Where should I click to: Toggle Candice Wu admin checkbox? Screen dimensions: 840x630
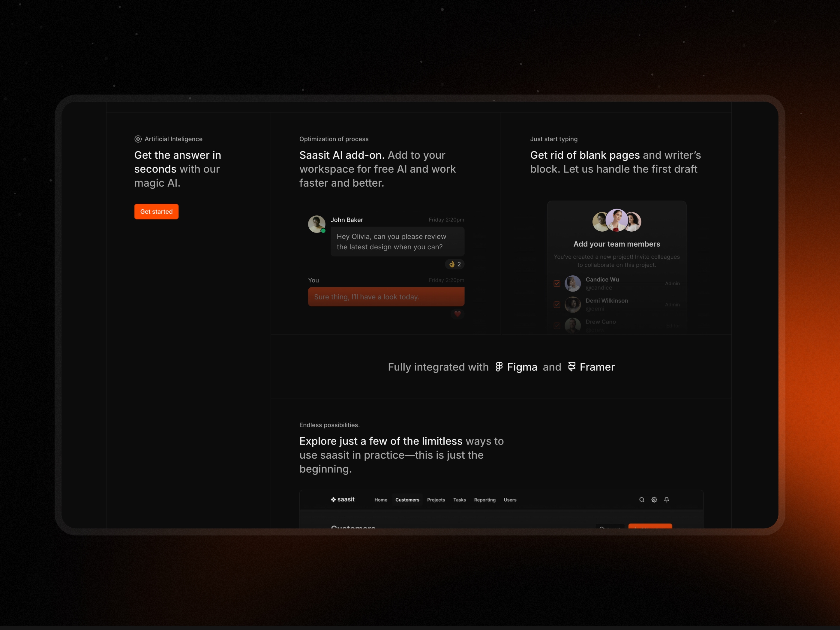557,283
